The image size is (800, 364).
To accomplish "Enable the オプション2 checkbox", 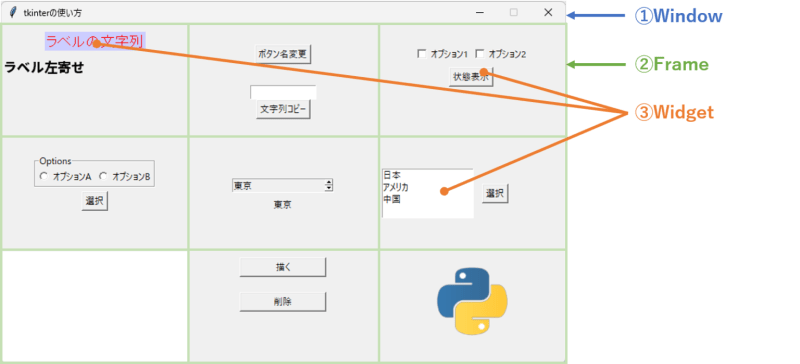I will click(480, 54).
